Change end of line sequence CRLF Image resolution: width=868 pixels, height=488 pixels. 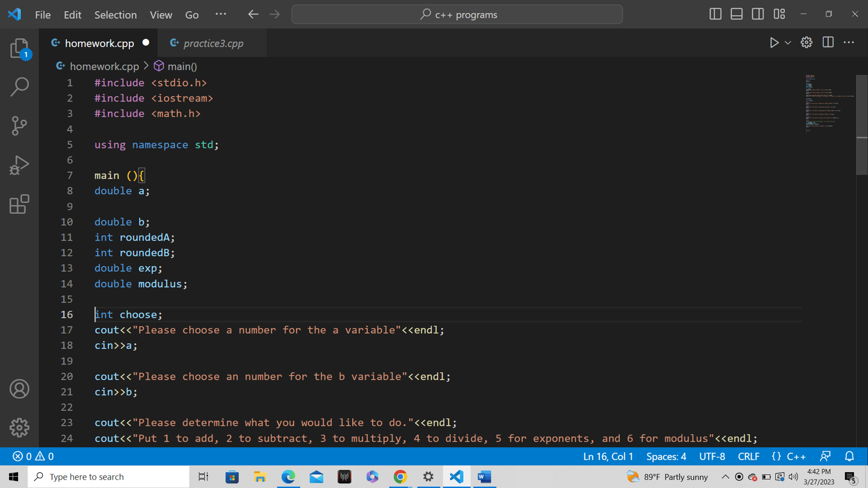click(749, 456)
